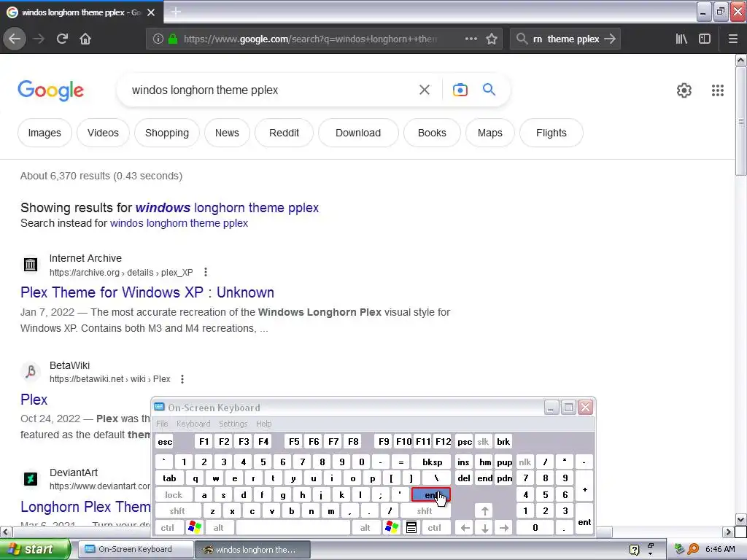Toggle the left ctrl key
Image resolution: width=747 pixels, height=560 pixels.
pos(167,527)
